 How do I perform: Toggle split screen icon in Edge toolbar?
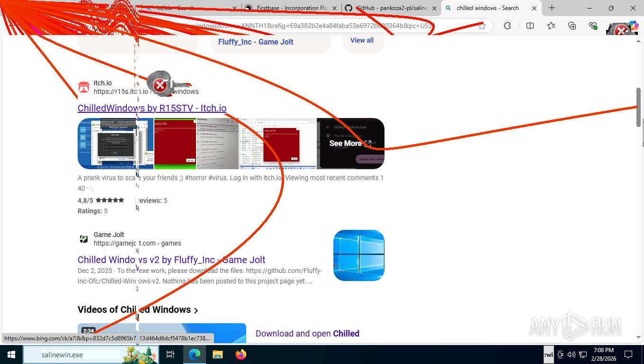(530, 26)
